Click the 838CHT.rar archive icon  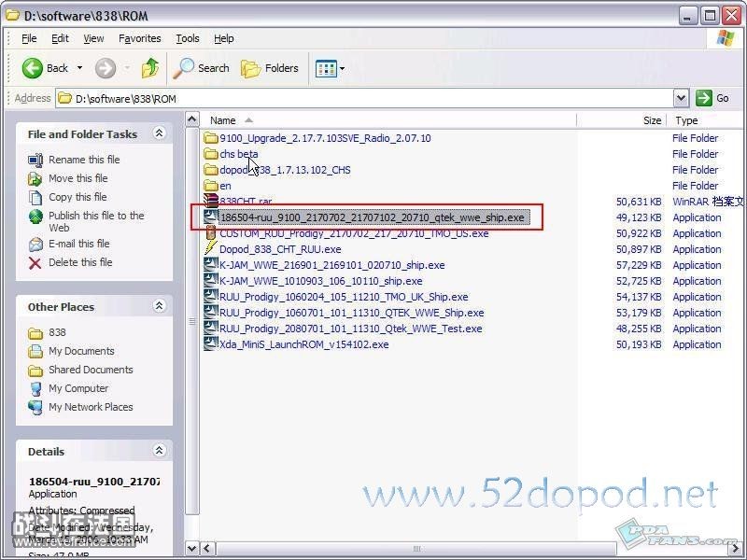211,202
